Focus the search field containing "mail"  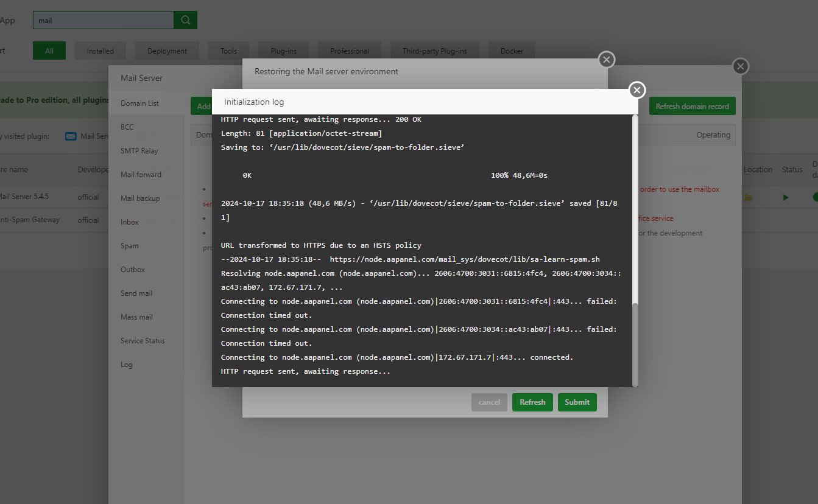click(x=104, y=20)
